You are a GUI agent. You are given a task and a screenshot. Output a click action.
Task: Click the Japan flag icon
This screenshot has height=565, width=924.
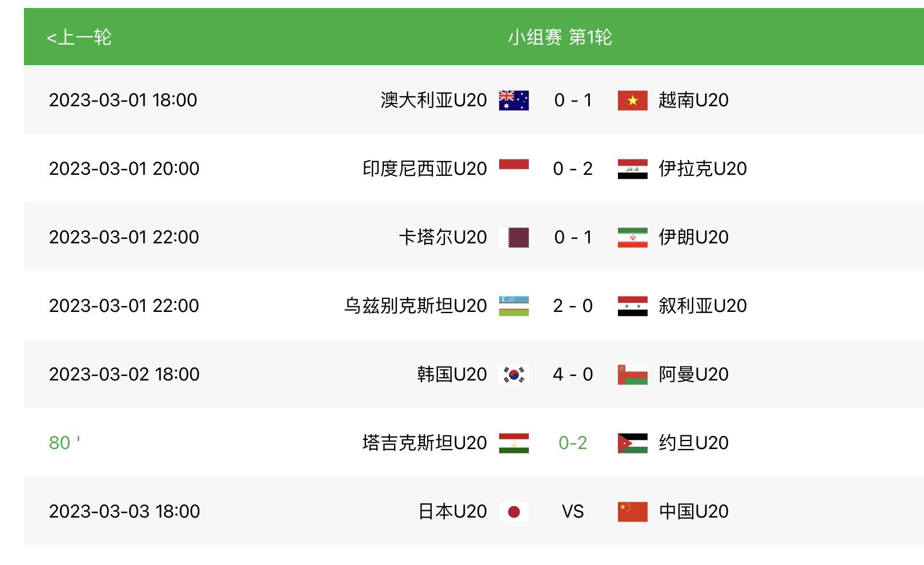pos(513,512)
